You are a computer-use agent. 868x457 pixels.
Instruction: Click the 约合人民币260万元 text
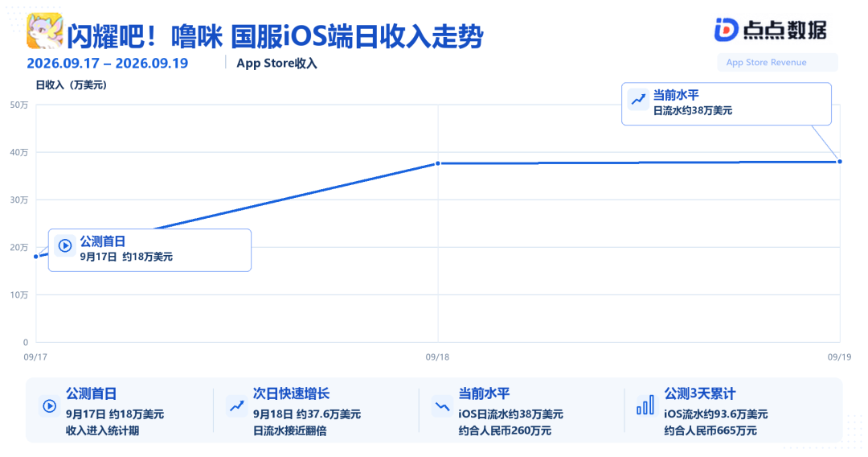tap(505, 430)
